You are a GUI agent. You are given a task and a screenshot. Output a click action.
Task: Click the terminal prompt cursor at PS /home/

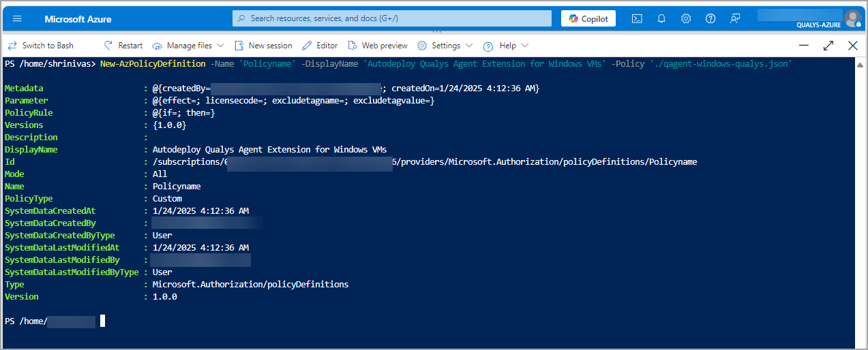coord(102,321)
